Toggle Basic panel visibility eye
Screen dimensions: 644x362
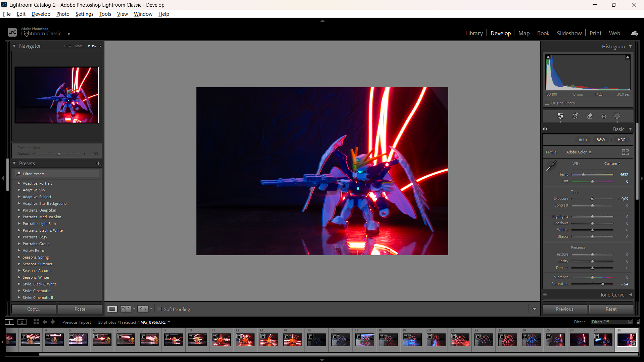(x=545, y=129)
